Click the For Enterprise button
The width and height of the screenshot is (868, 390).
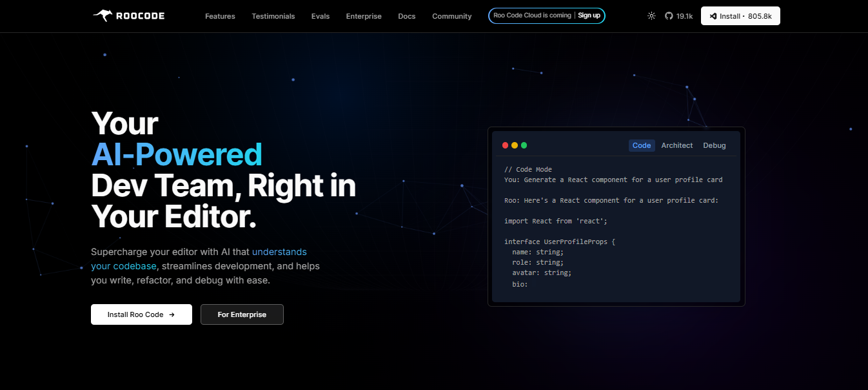242,314
